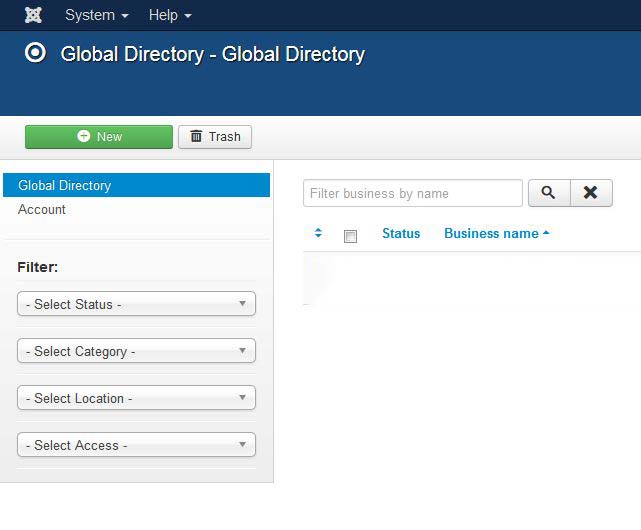Click the magnifier search icon button

tap(549, 193)
